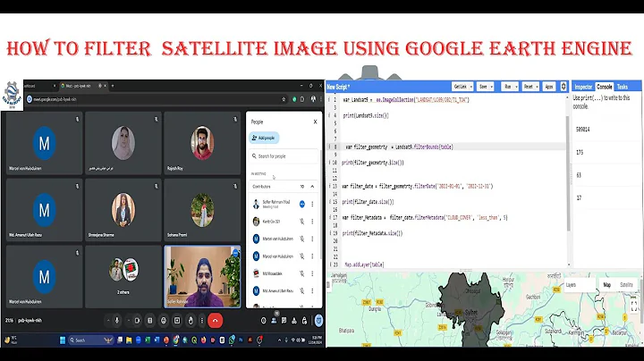Image resolution: width=644 pixels, height=361 pixels.
Task: Click the console output value 509014
Action: pyautogui.click(x=583, y=130)
